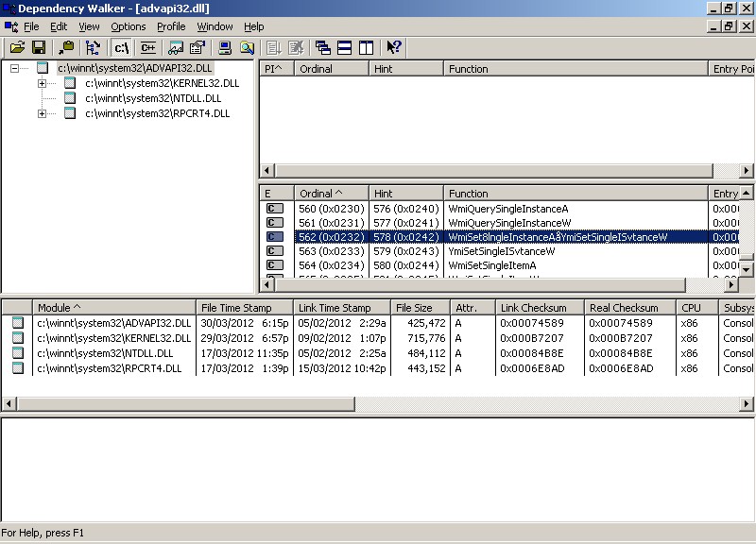Sort exports pane by E column header
Image resolution: width=756 pixels, height=544 pixels.
(x=277, y=194)
